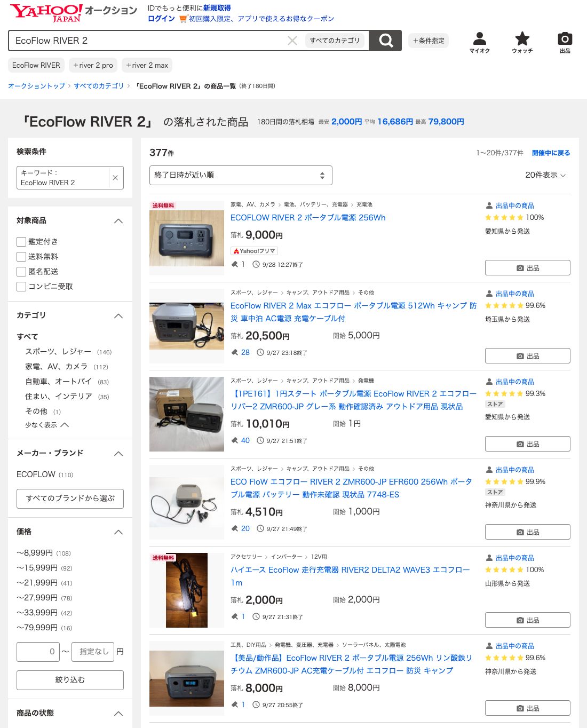587x728 pixels.
Task: Click the ソーラーパネル、太陽電池 breadcrumb
Action: click(x=374, y=645)
